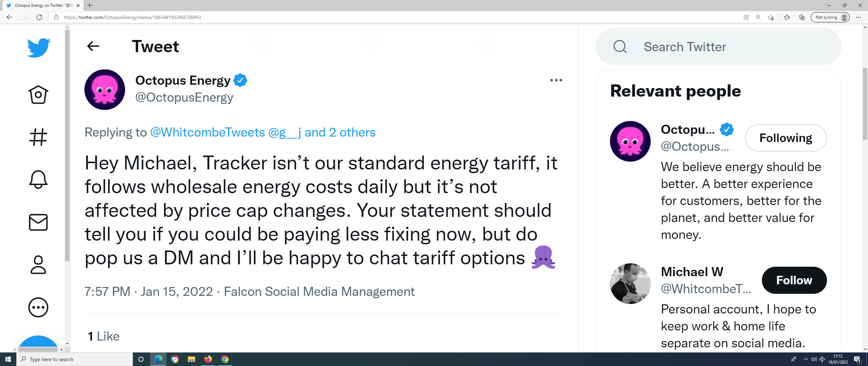Go back using the Tweet back arrow
868x366 pixels.
coord(93,46)
